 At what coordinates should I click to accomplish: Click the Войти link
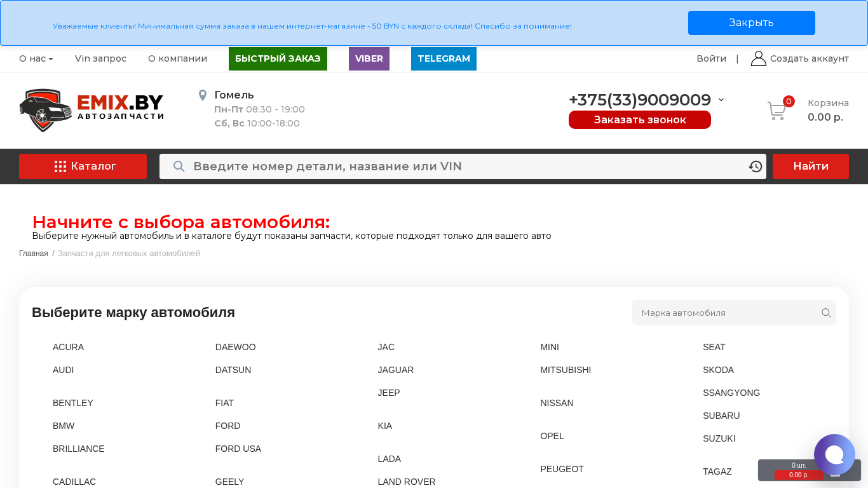pyautogui.click(x=711, y=58)
